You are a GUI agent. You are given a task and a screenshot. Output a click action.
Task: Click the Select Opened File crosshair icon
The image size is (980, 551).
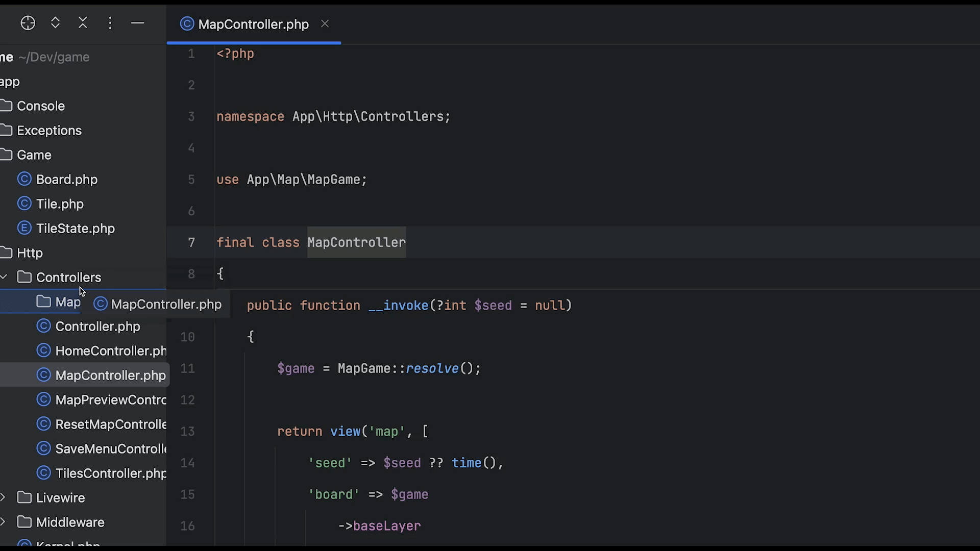point(28,23)
